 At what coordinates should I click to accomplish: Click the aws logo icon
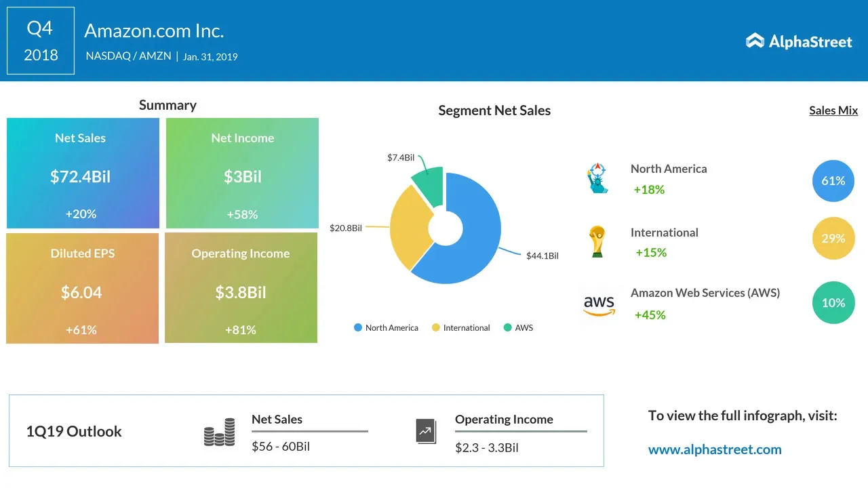(599, 305)
